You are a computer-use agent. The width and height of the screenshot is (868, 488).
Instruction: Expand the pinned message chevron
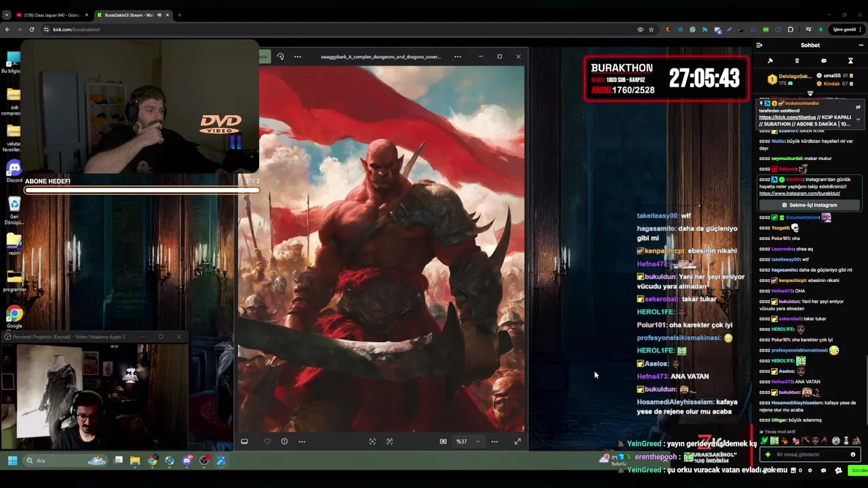858,119
